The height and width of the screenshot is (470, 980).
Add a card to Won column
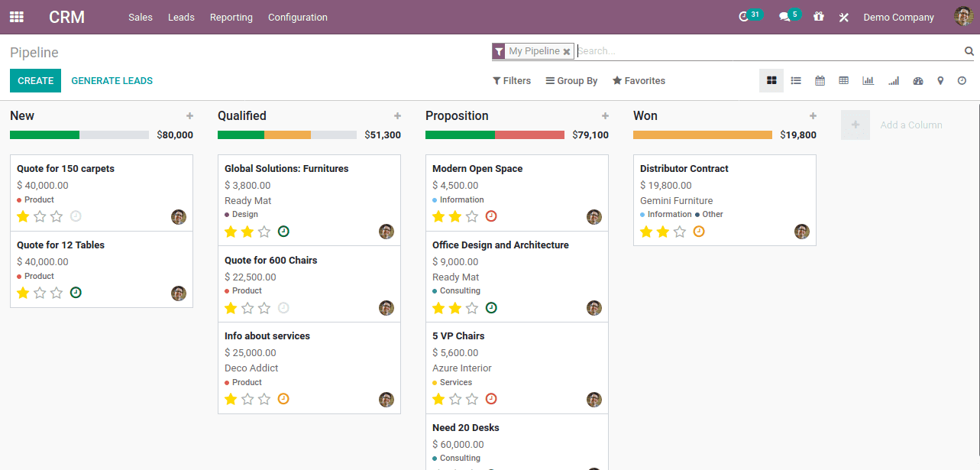pos(813,116)
